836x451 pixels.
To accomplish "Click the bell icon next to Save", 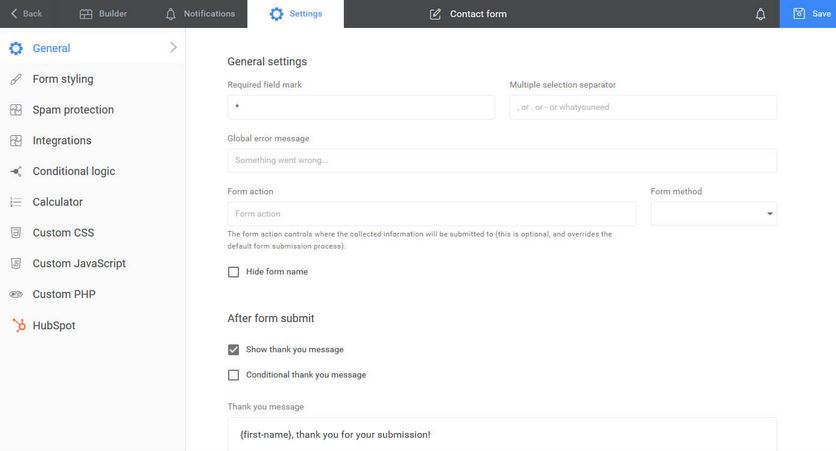I will pyautogui.click(x=760, y=14).
